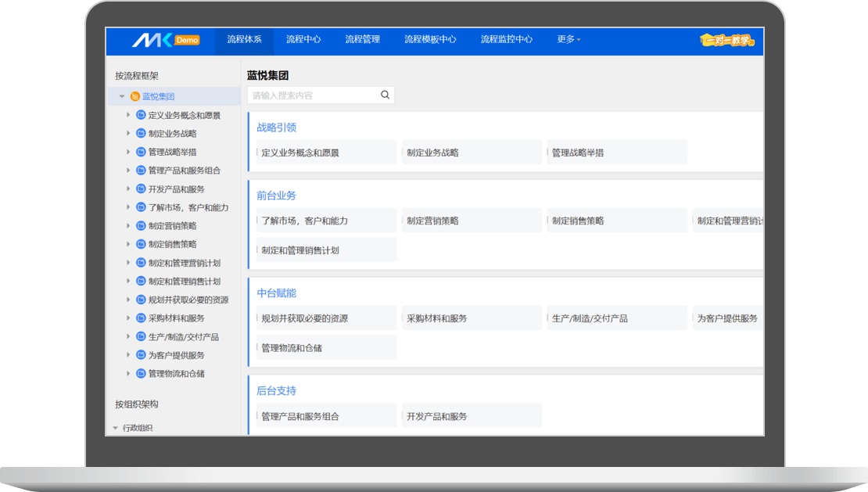This screenshot has width=868, height=492.
Task: Open the 流程监控中心 tab
Action: tap(506, 40)
